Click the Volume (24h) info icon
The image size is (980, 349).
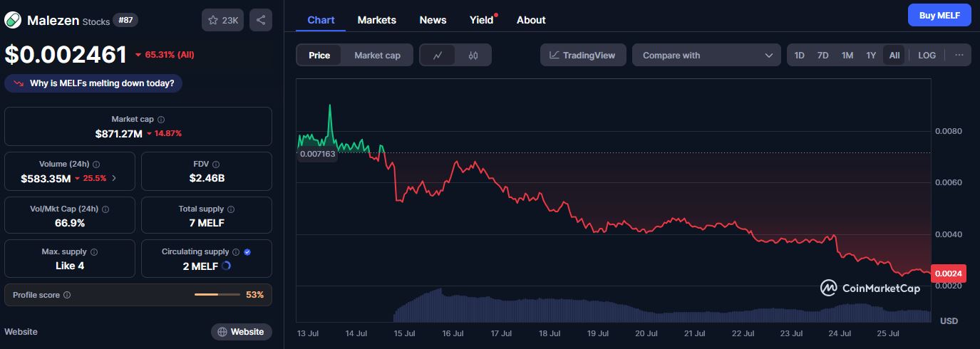96,164
